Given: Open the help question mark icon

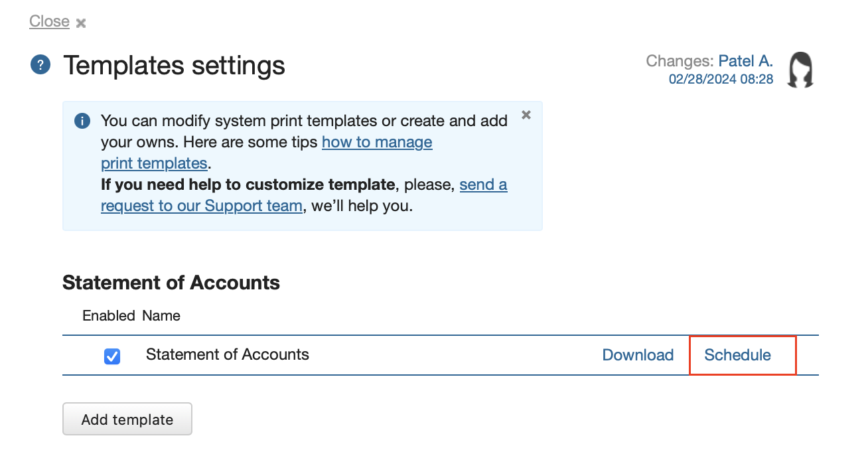Looking at the screenshot, I should pos(40,65).
